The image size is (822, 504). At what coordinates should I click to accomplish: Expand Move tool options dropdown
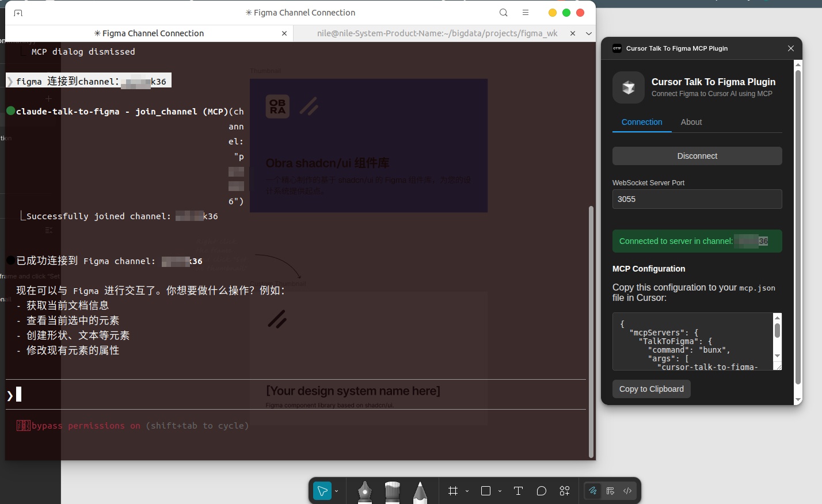(337, 491)
